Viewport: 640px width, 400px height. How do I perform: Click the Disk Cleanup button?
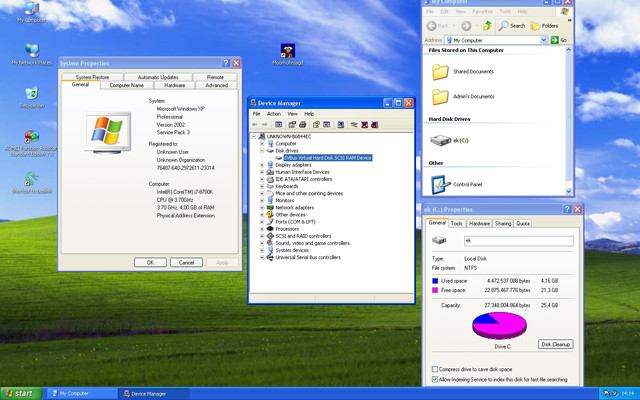click(556, 344)
